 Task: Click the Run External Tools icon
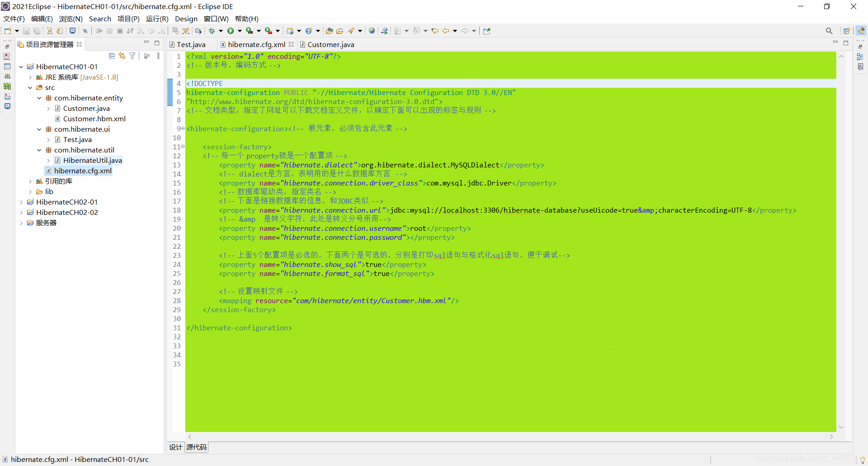269,31
